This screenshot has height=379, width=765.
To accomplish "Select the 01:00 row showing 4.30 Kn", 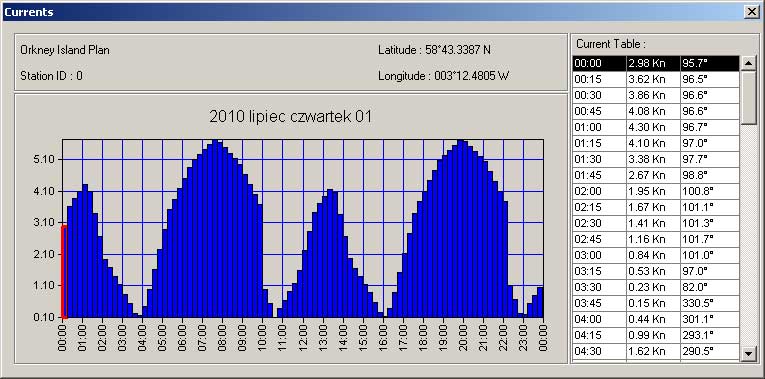I will [x=656, y=127].
